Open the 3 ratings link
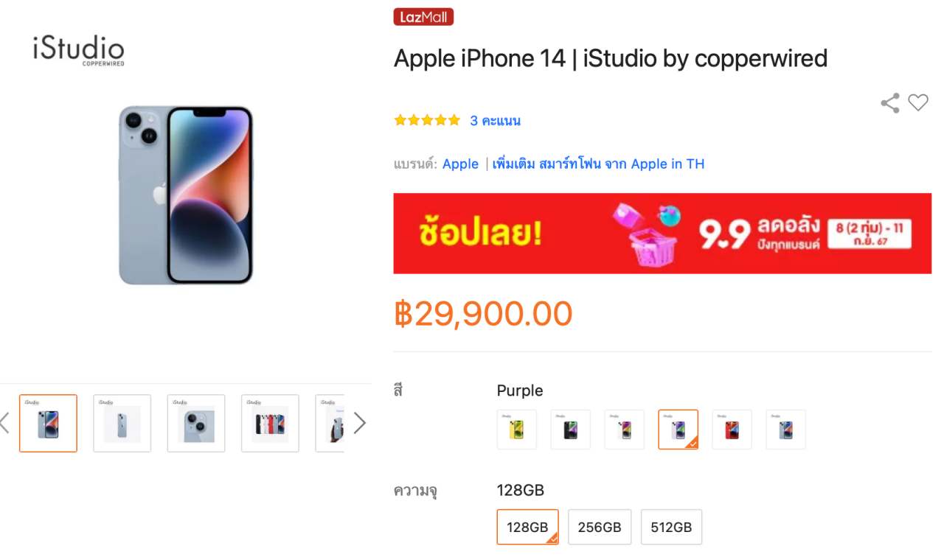 [x=495, y=121]
